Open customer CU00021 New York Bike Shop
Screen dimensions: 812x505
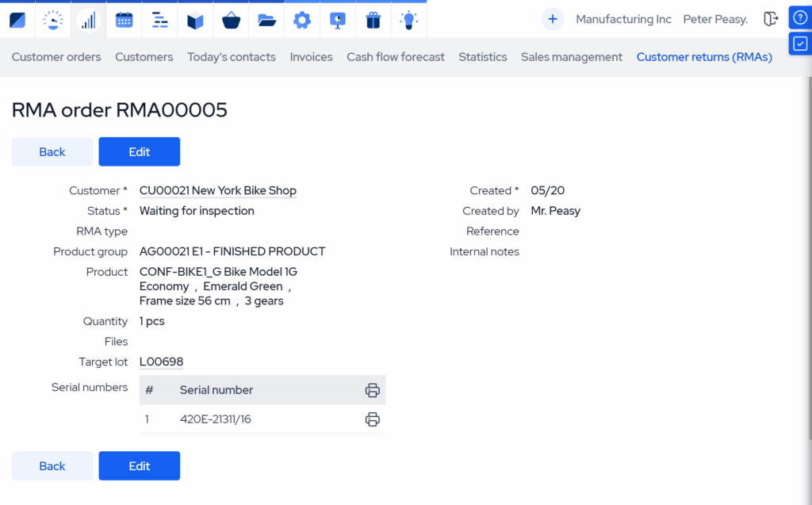[x=217, y=190]
